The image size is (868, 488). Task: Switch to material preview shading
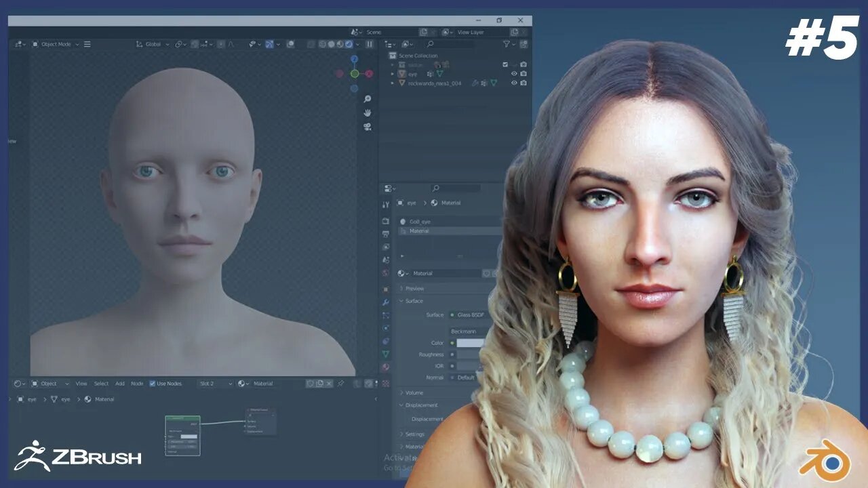[340, 44]
